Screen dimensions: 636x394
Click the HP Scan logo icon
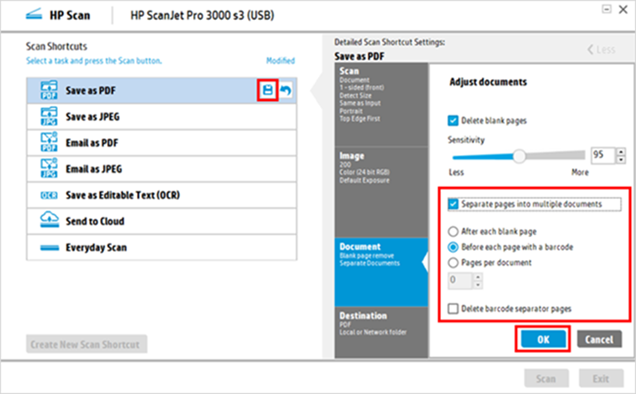34,15
